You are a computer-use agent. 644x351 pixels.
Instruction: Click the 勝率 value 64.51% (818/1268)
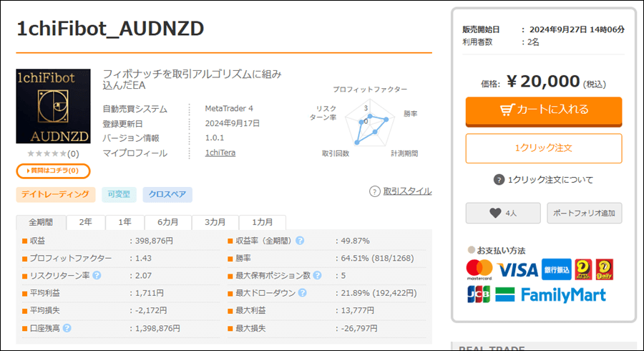coord(377,258)
